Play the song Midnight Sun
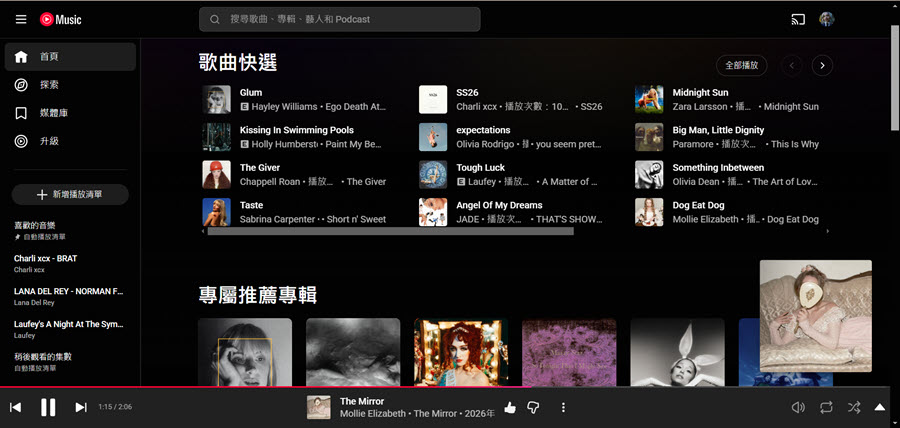This screenshot has height=428, width=900. click(700, 92)
